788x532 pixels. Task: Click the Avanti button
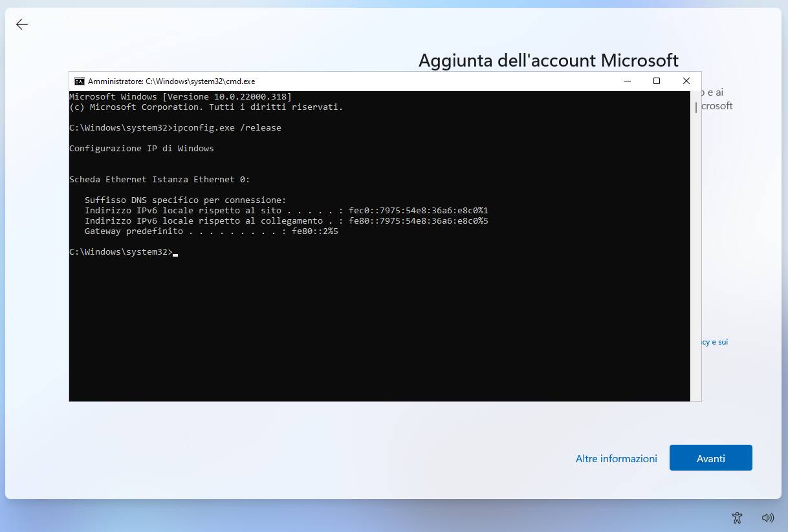[x=711, y=458]
